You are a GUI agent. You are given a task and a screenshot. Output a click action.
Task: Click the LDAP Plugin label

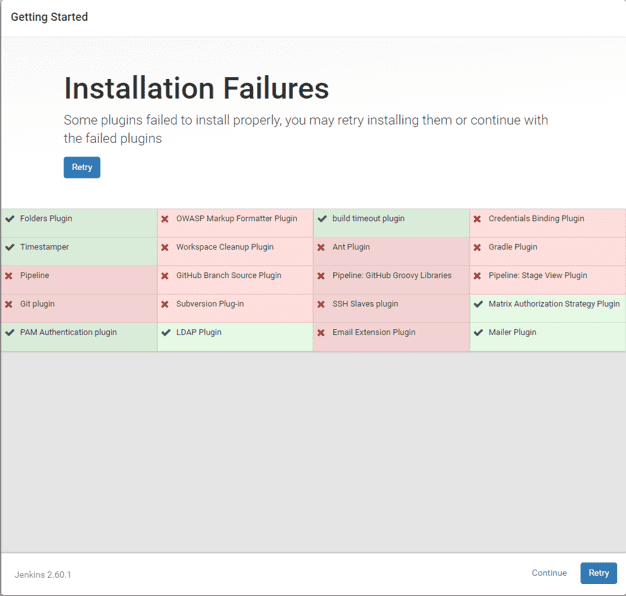[x=199, y=332]
